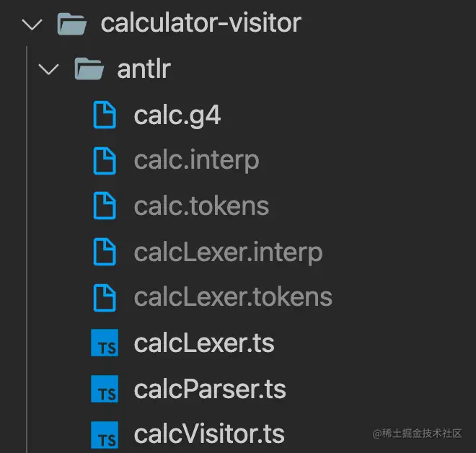Viewport: 476px width, 453px height.
Task: Open the calcParser.ts file
Action: pos(210,390)
